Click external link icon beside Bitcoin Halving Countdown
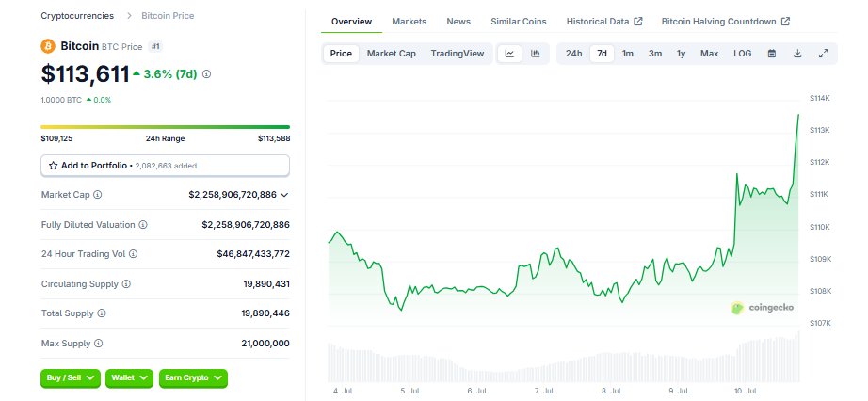The height and width of the screenshot is (401, 868). pos(785,22)
